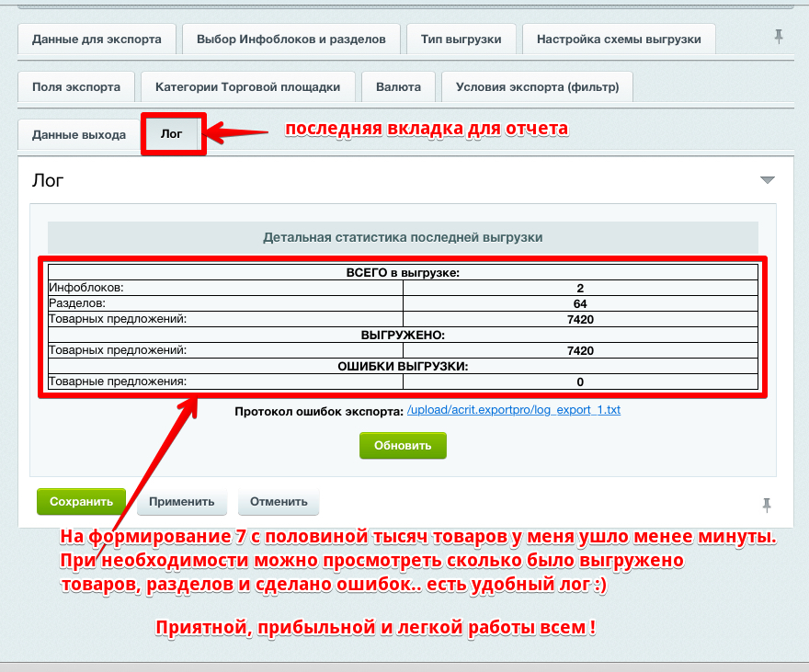Switch to the Тип выгрузки tab
Screen dimensions: 809x672
(461, 39)
